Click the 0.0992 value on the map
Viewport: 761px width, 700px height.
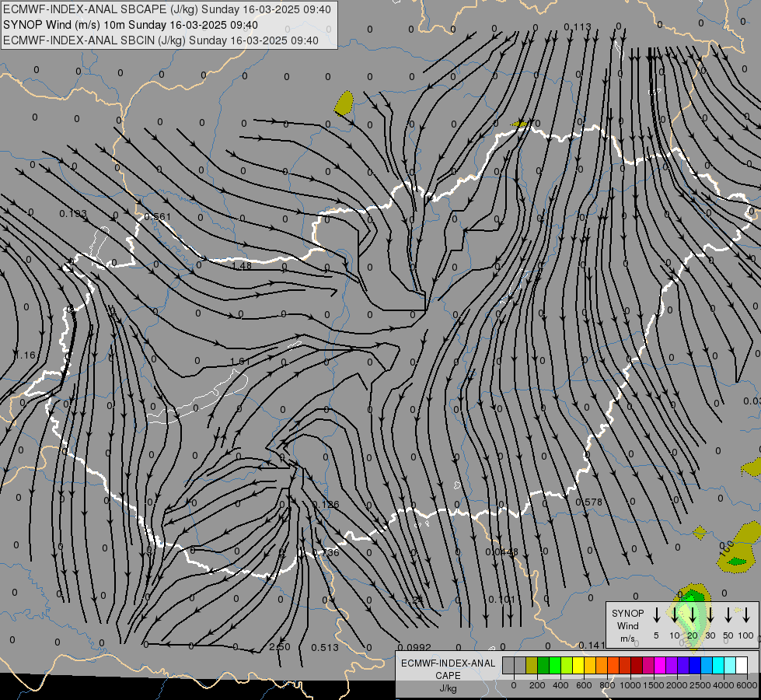[x=414, y=648]
